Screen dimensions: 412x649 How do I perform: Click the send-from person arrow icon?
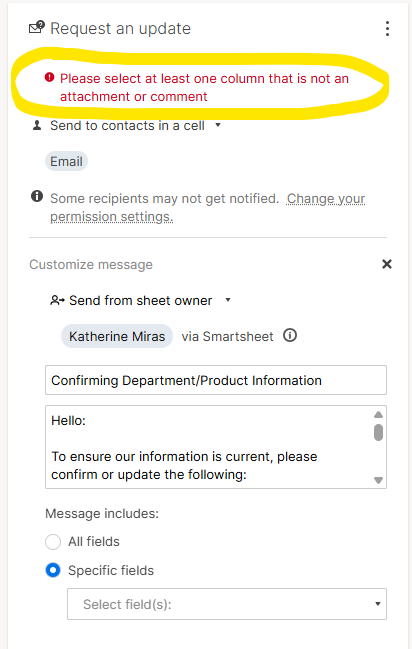pyautogui.click(x=57, y=300)
